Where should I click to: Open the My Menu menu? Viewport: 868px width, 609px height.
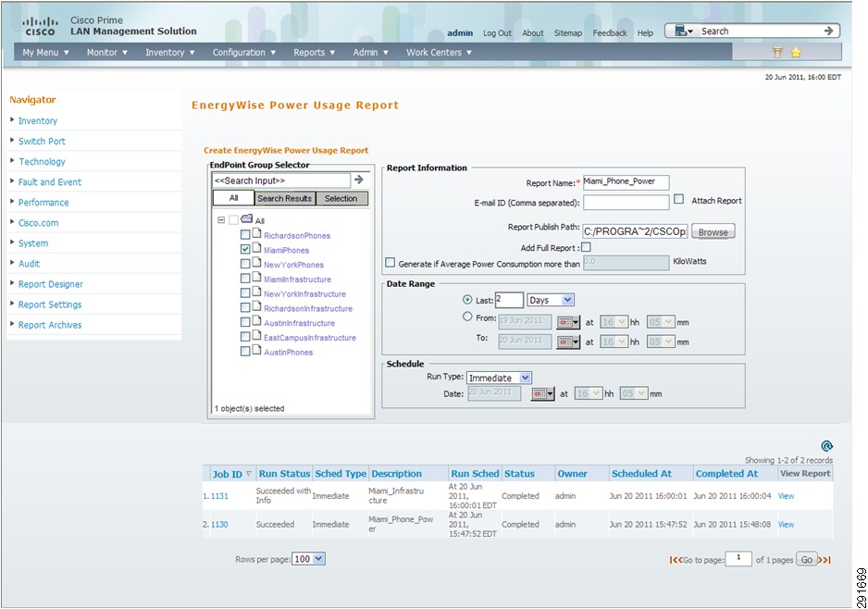(45, 53)
